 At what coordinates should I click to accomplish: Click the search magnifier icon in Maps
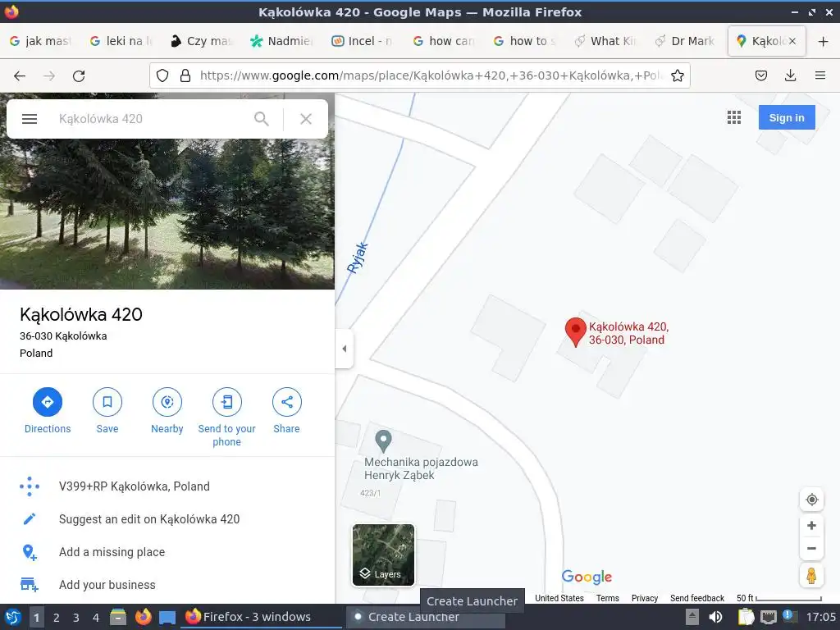click(262, 119)
